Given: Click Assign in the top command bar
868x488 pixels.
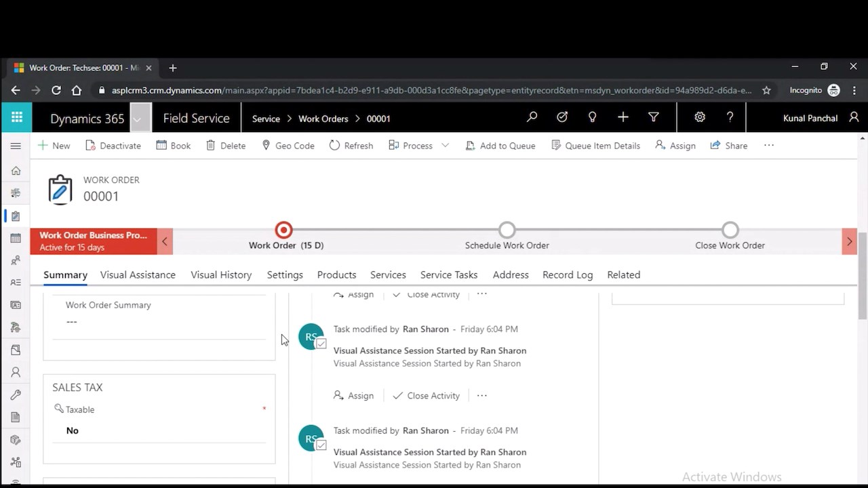Looking at the screenshot, I should 675,146.
